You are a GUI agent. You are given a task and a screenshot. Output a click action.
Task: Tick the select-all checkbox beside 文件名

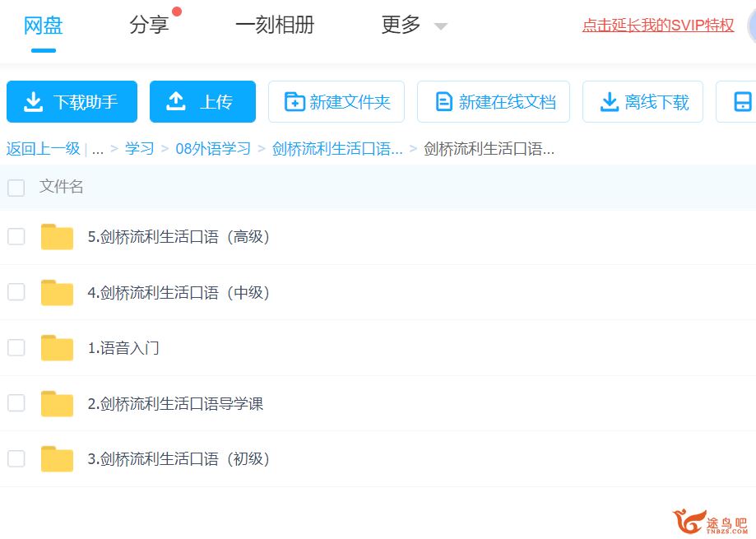pos(16,188)
